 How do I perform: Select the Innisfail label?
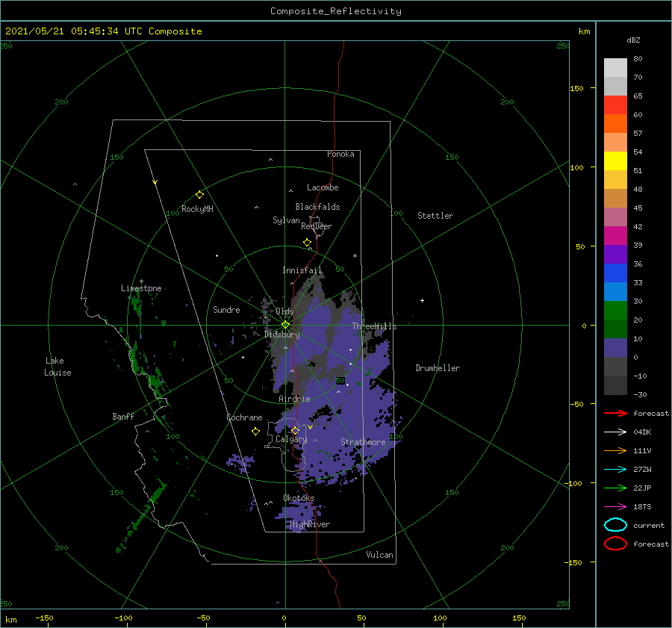point(302,270)
